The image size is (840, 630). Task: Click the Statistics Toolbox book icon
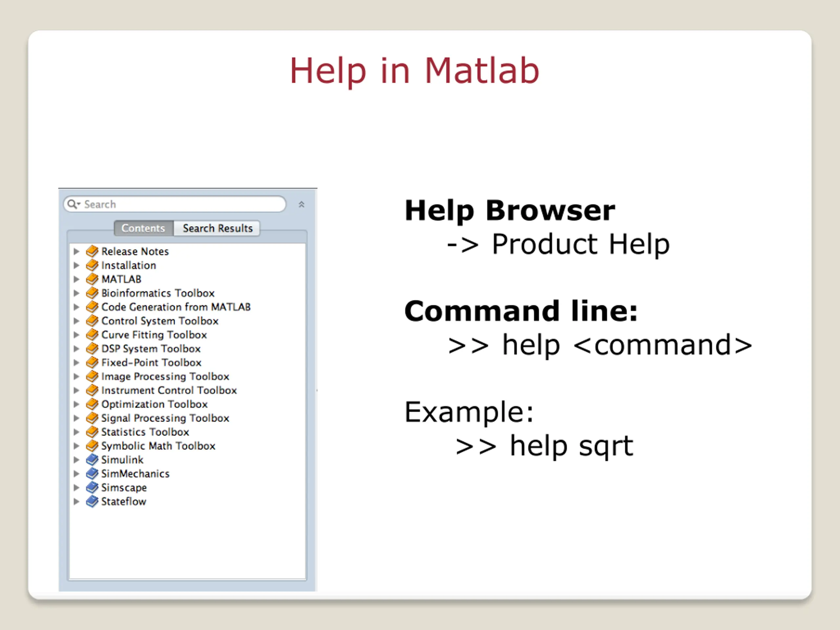click(92, 432)
